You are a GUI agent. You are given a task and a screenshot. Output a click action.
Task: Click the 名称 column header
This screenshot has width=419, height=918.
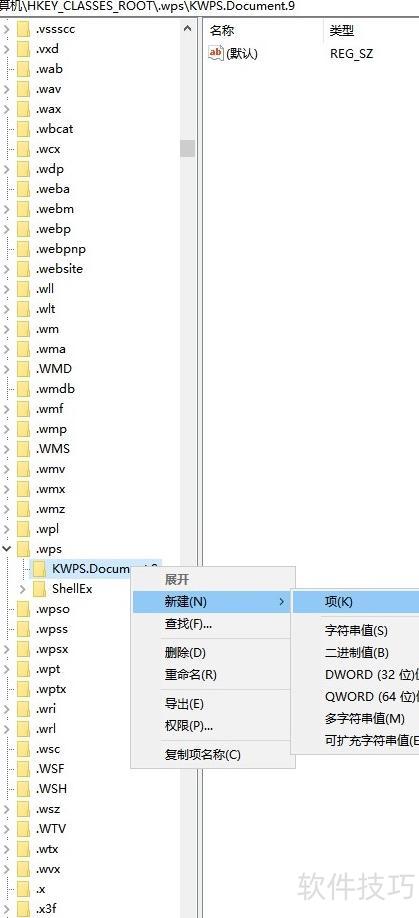[263, 30]
